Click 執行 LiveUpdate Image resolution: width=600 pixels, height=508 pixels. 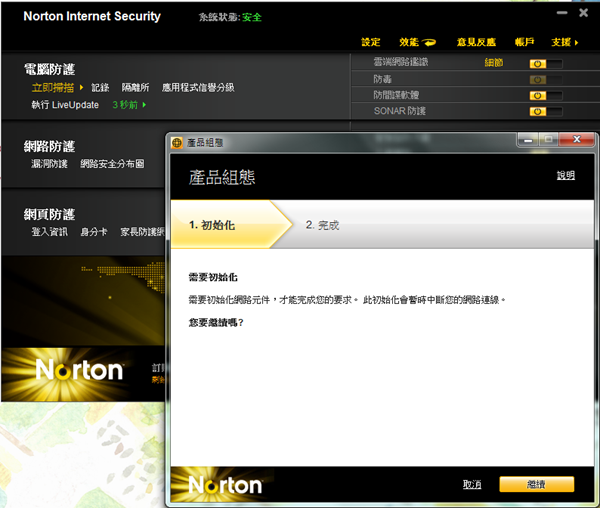(65, 105)
